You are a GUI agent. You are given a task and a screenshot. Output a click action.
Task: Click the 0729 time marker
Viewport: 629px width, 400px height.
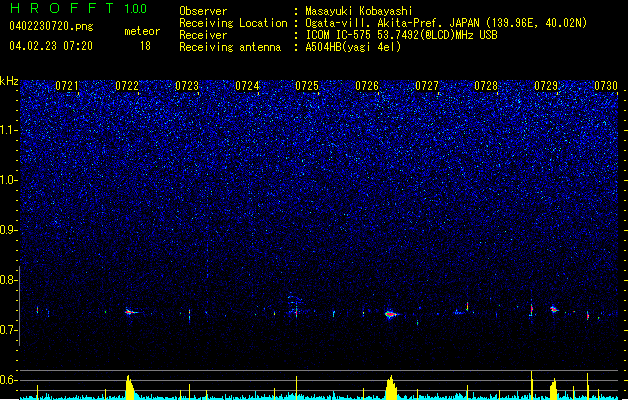pos(546,86)
